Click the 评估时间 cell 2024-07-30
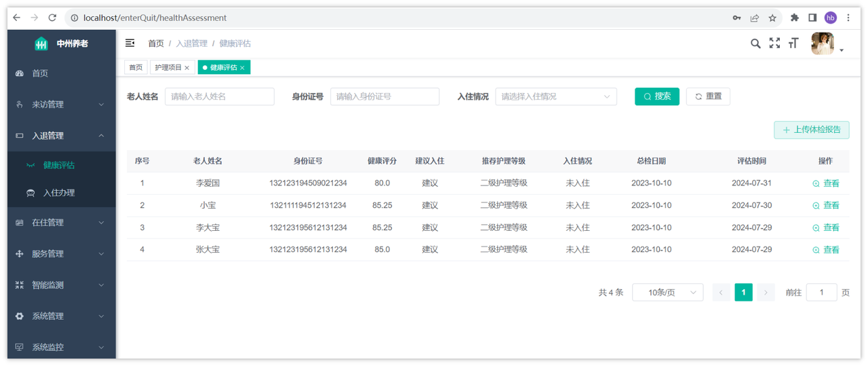 click(751, 205)
